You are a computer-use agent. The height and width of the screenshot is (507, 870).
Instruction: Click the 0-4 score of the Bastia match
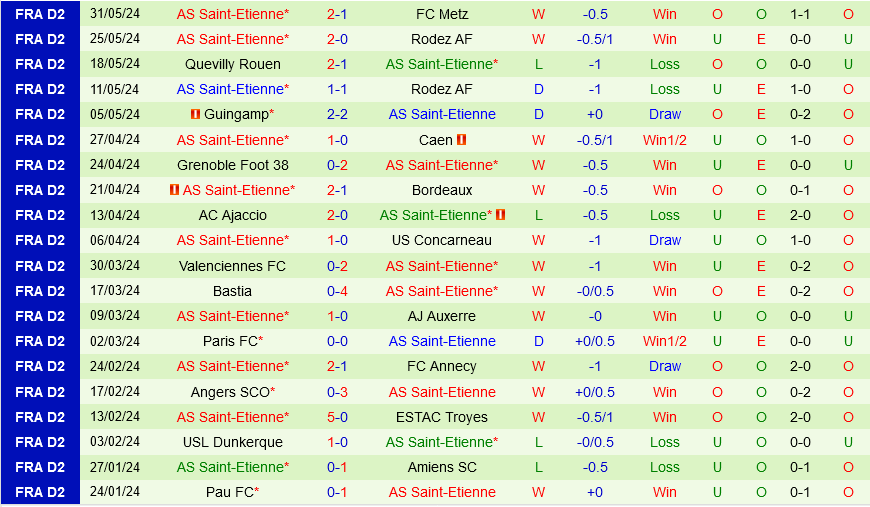(x=337, y=291)
